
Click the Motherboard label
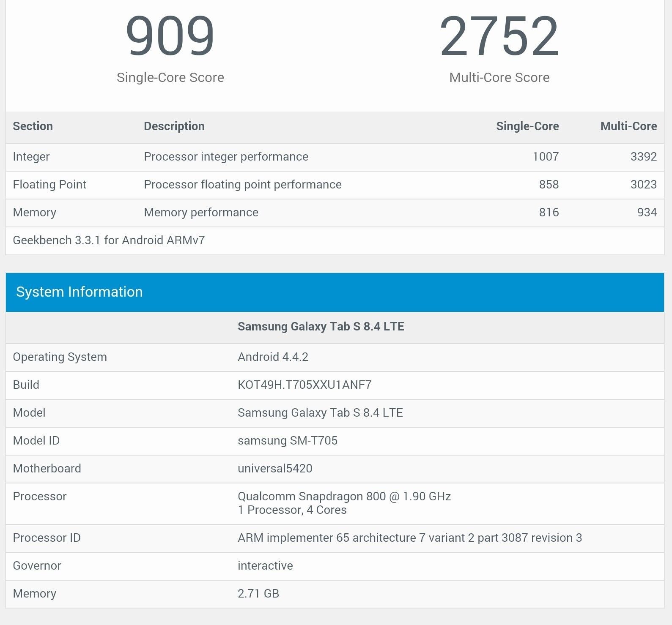point(47,469)
